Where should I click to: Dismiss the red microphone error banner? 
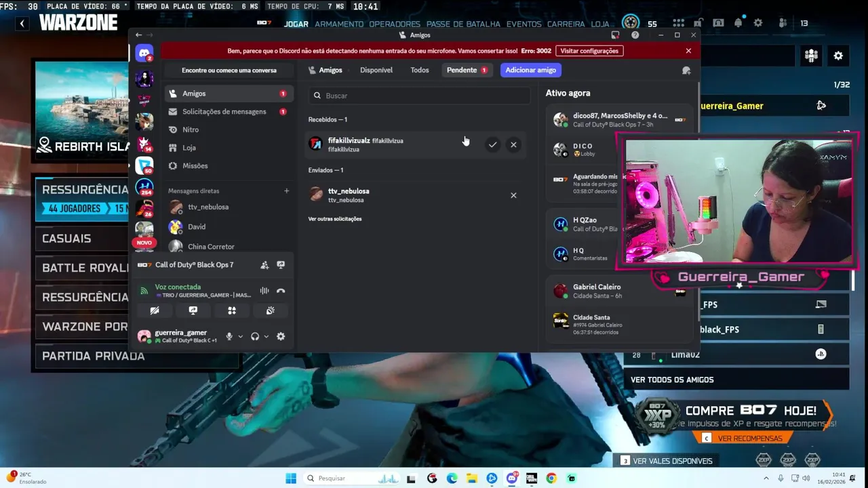(x=688, y=51)
